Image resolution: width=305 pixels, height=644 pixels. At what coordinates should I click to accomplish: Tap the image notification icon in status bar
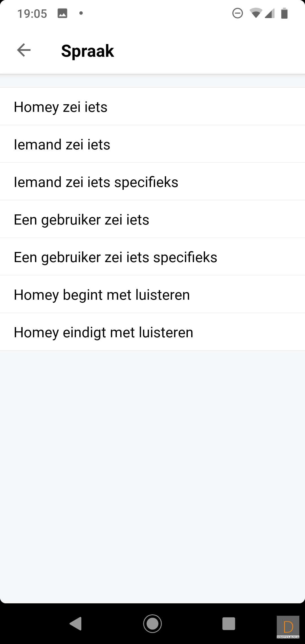point(62,13)
